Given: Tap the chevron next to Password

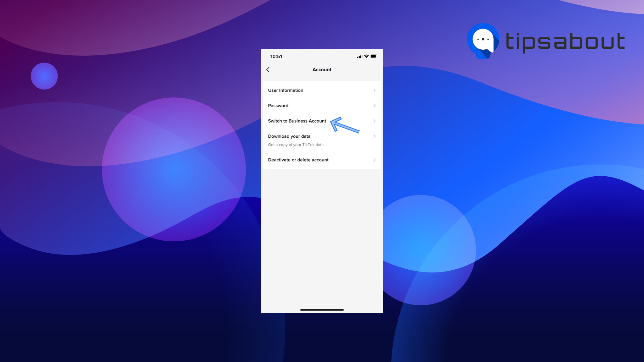Looking at the screenshot, I should click(x=374, y=106).
